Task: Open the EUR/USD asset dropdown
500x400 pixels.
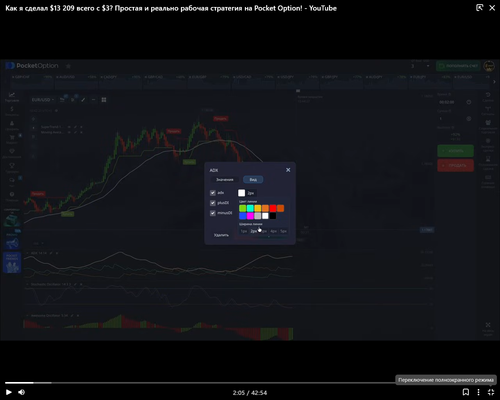Action: coord(43,100)
